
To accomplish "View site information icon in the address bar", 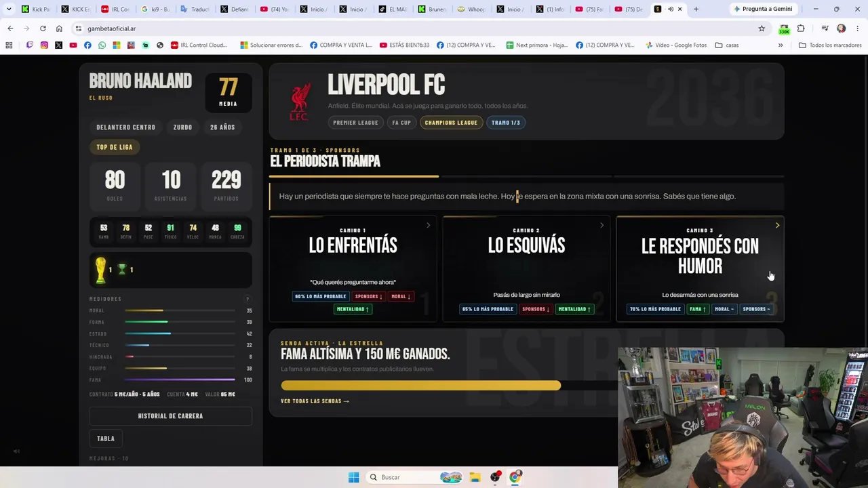I will click(79, 28).
